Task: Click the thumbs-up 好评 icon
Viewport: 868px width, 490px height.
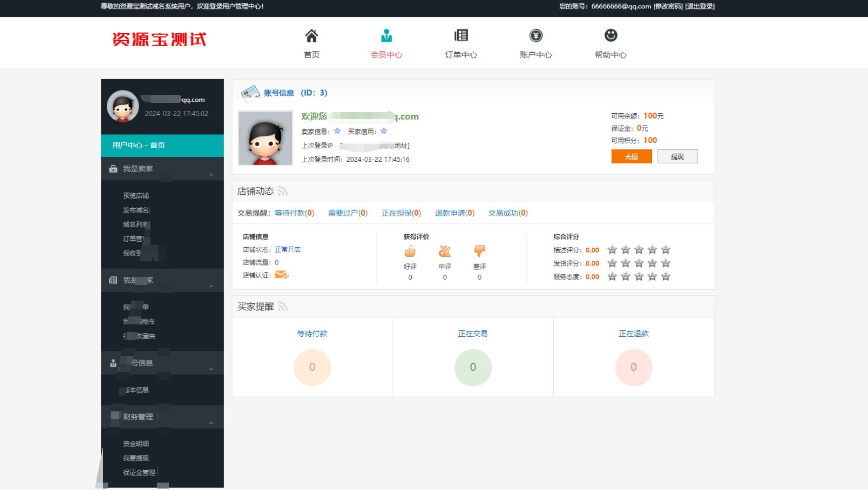Action: pyautogui.click(x=410, y=251)
